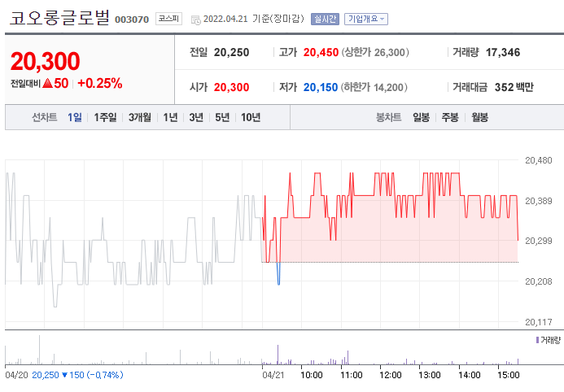Click the 13:00 time axis label
The width and height of the screenshot is (564, 392).
click(430, 375)
